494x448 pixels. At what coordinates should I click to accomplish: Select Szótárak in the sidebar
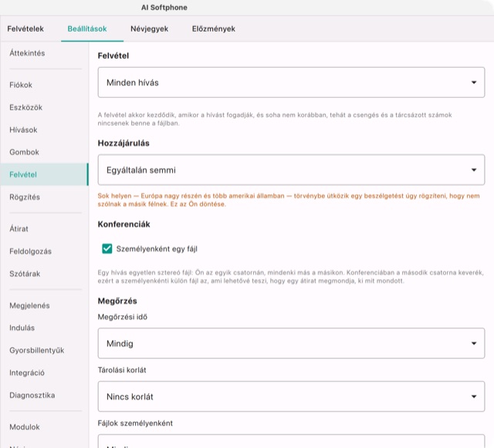(45, 274)
